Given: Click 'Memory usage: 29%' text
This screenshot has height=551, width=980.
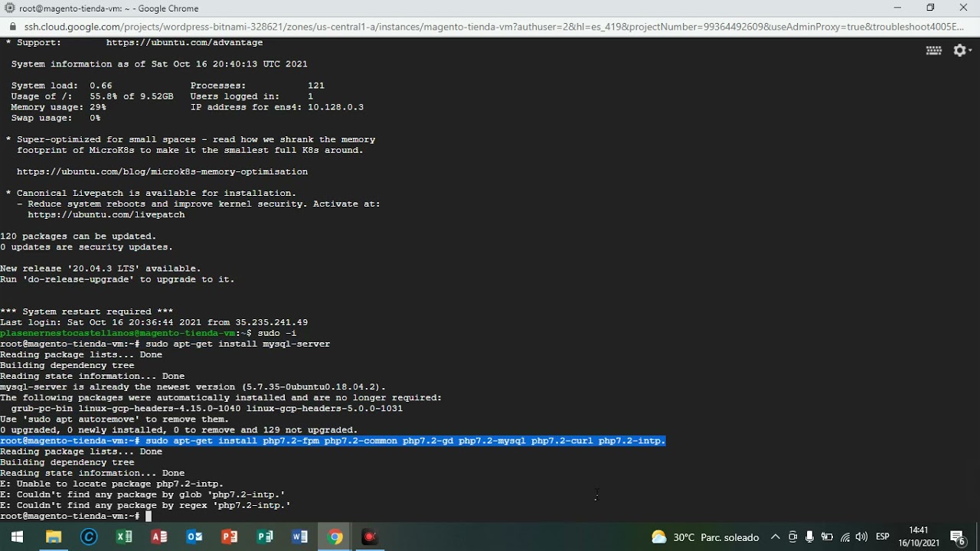Looking at the screenshot, I should click(x=58, y=107).
